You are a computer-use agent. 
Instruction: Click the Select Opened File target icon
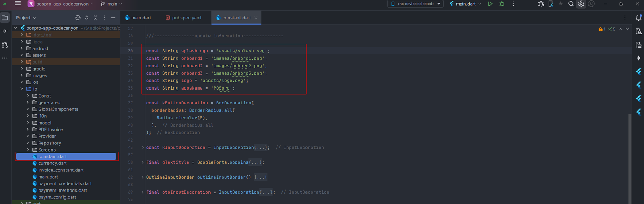[x=78, y=18]
